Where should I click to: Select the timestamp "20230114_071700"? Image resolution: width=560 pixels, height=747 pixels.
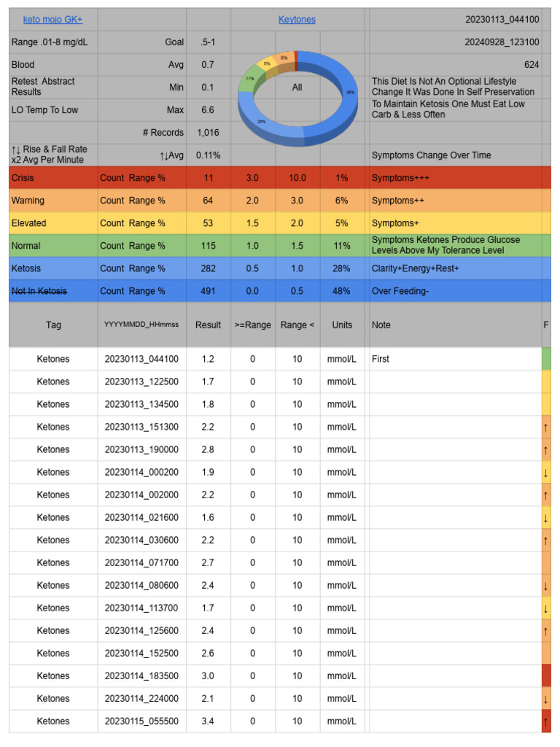tap(141, 562)
